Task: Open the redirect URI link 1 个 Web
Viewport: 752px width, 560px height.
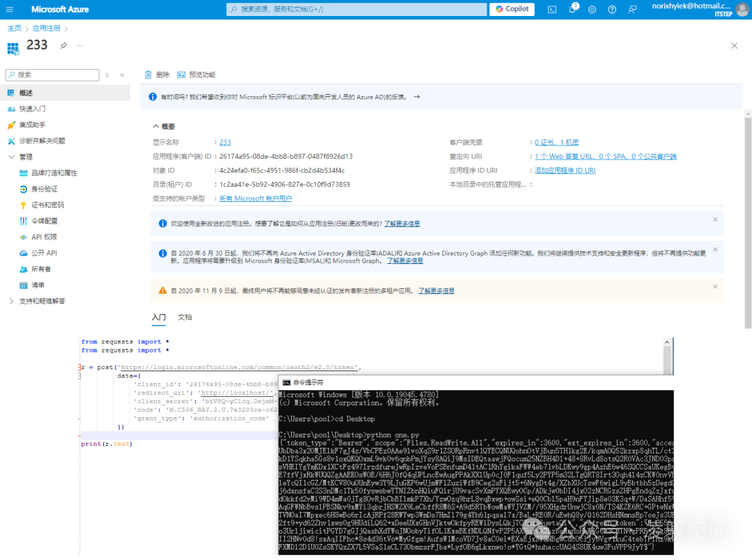Action: (x=605, y=157)
